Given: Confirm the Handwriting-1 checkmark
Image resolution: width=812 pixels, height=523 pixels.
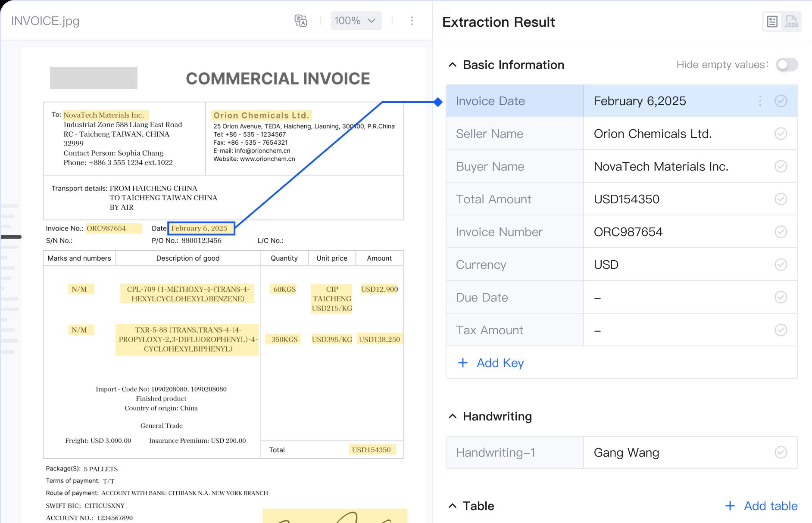Looking at the screenshot, I should pyautogui.click(x=781, y=452).
